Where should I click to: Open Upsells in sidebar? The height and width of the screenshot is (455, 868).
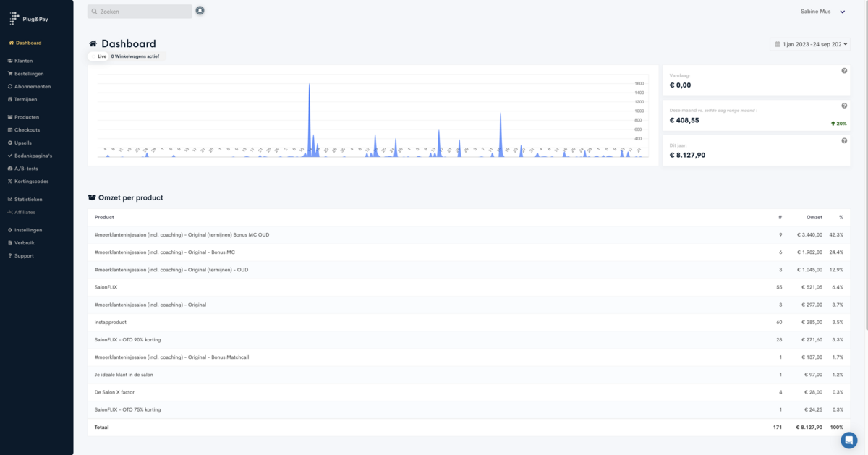tap(20, 143)
